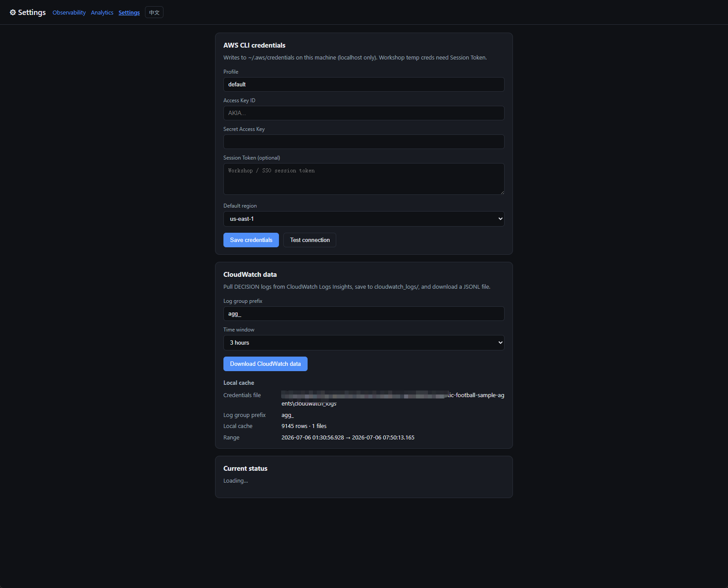
Task: Click the Settings gear icon in header
Action: click(13, 12)
